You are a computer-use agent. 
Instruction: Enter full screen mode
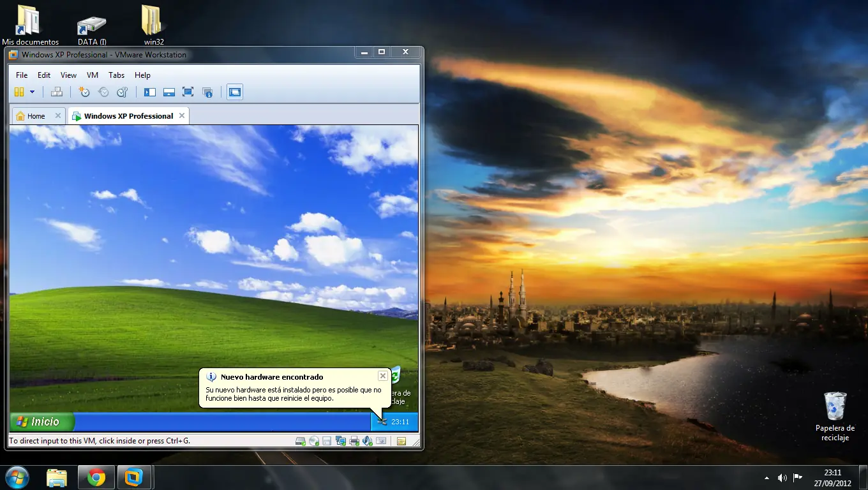[x=188, y=92]
